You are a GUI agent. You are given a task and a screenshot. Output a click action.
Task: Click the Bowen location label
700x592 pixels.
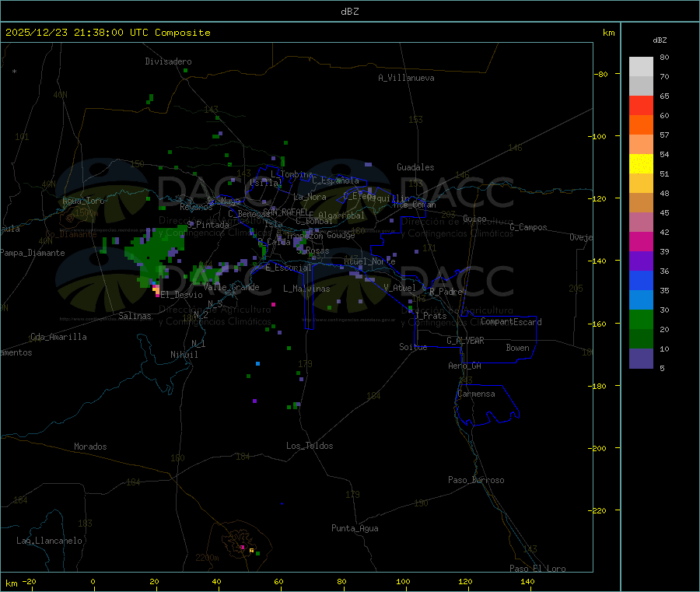point(517,348)
